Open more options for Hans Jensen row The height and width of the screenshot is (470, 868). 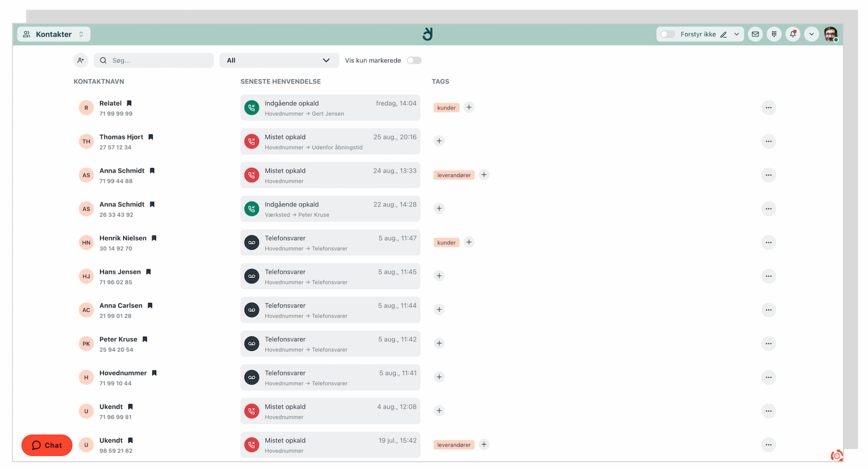(769, 276)
